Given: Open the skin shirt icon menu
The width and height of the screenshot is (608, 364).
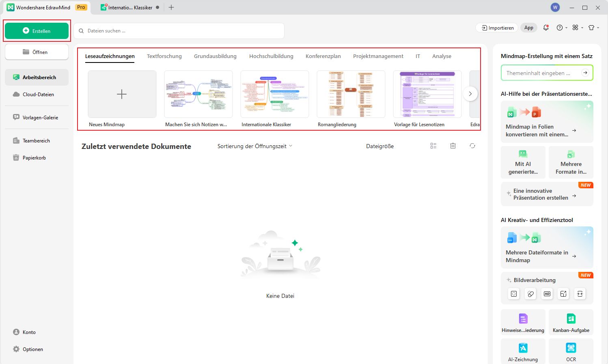Looking at the screenshot, I should click(593, 28).
